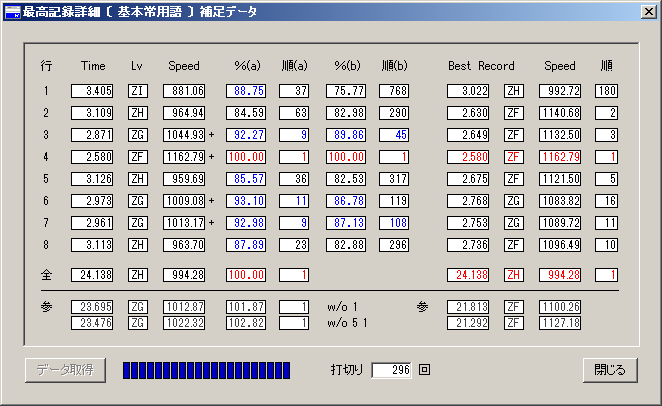662x406 pixels.
Task: Click Speed value 964.94
Action: pyautogui.click(x=184, y=113)
